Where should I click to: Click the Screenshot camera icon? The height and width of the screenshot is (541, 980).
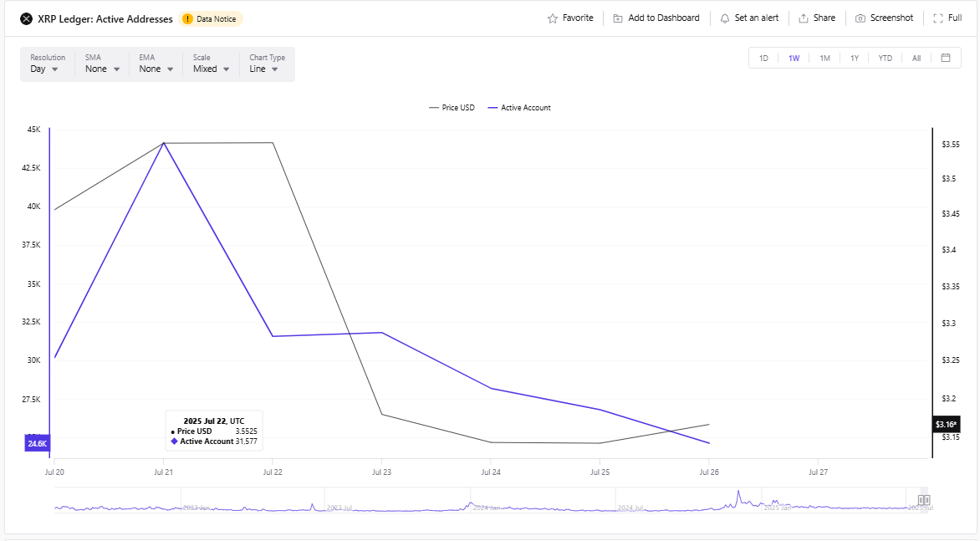coord(860,18)
